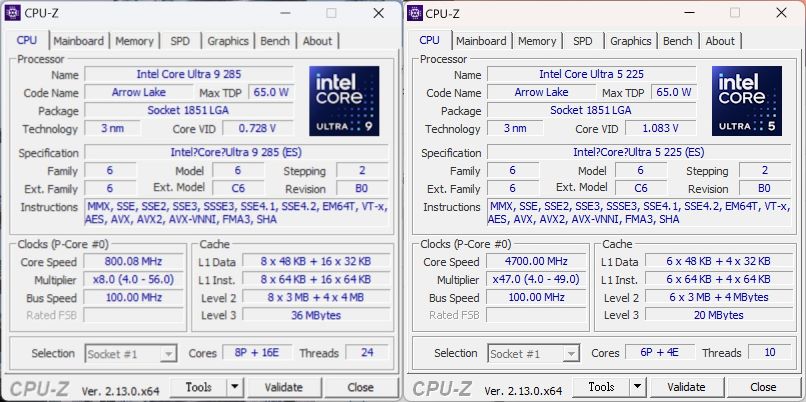The height and width of the screenshot is (402, 806).
Task: Click Cores value 8P + 16E
Action: tap(257, 353)
